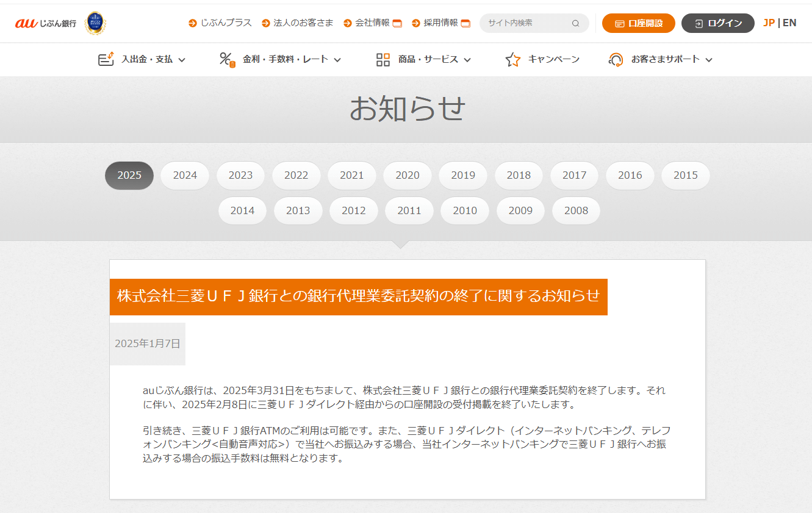This screenshot has height=513, width=812.
Task: Click paragraph starting auじぶん銀行は、2025年3月31日
Action: pyautogui.click(x=404, y=397)
